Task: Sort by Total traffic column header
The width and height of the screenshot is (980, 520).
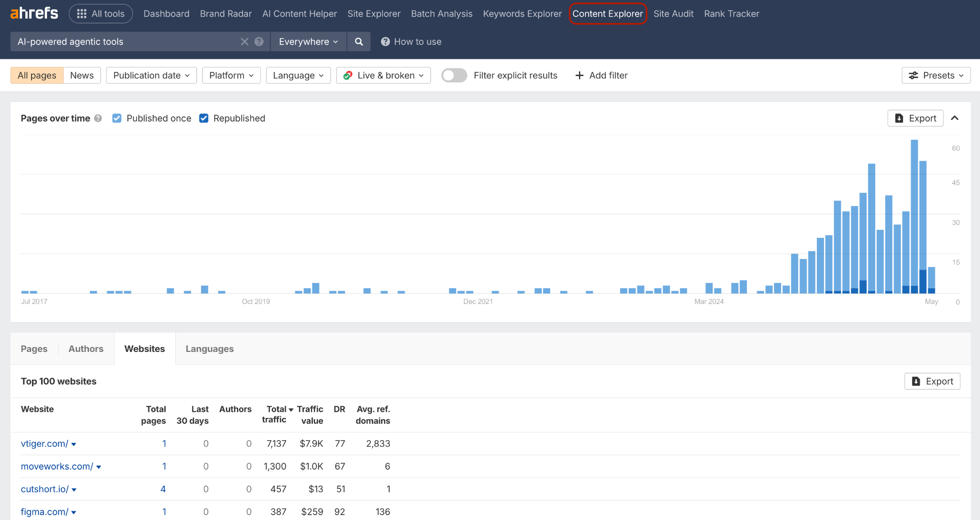Action: (278, 414)
